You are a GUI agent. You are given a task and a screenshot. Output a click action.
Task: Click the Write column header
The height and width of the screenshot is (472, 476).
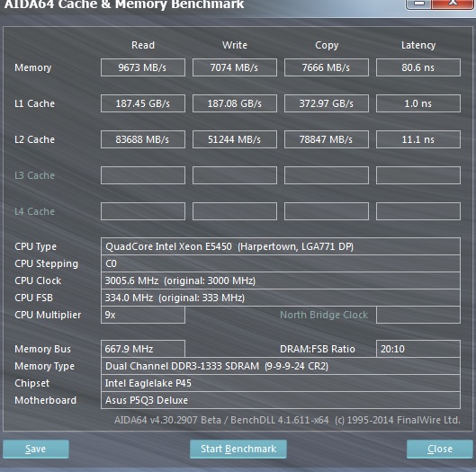coord(235,45)
